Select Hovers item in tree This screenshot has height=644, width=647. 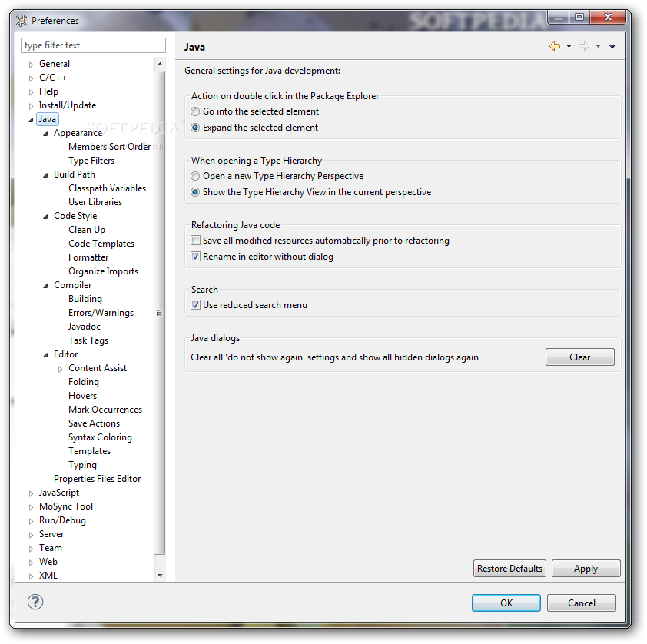click(x=82, y=396)
